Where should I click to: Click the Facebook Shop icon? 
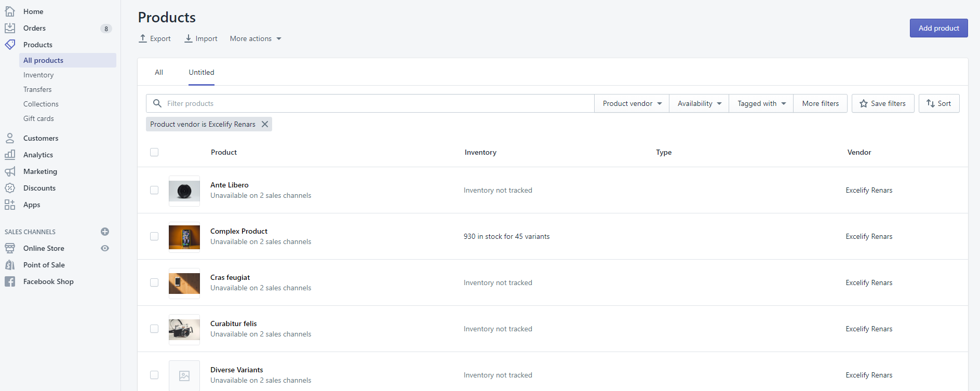[x=10, y=281]
